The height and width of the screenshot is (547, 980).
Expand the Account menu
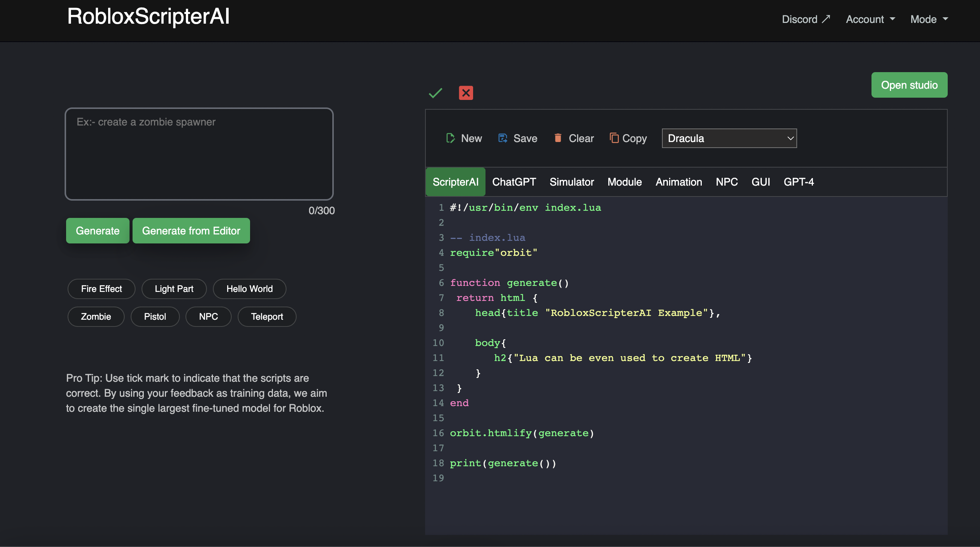pyautogui.click(x=870, y=19)
